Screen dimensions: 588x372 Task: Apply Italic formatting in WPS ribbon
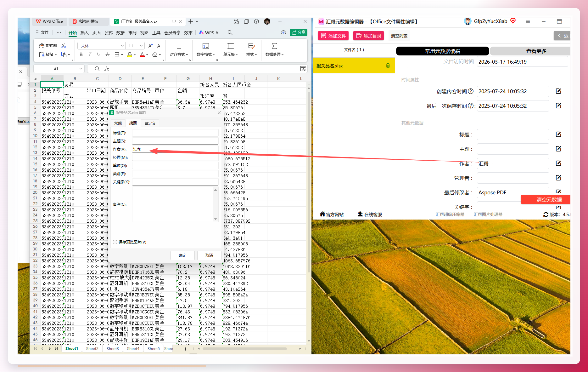pos(90,54)
